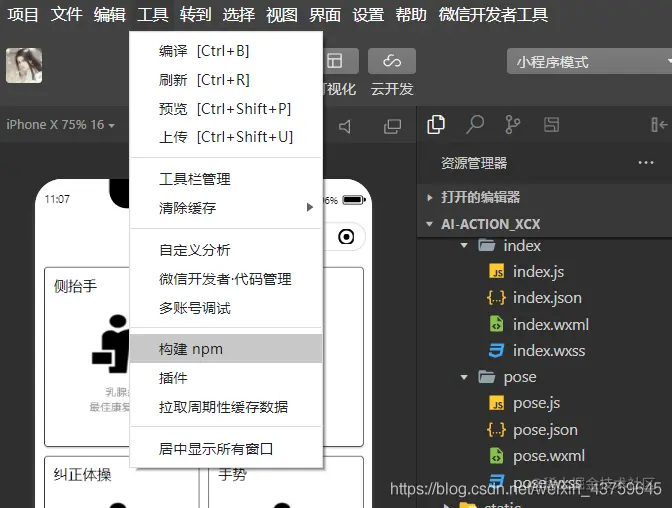
Task: Open the 帮助 menu
Action: click(x=411, y=15)
